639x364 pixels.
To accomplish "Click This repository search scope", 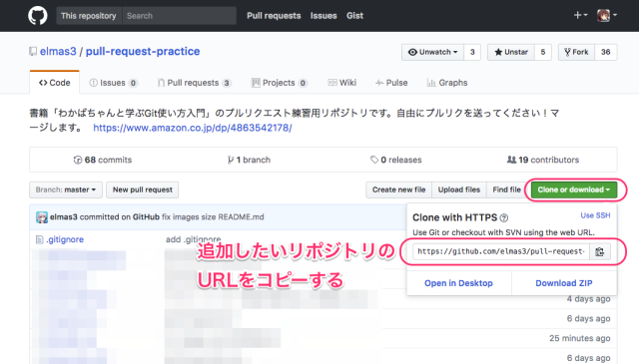I will [89, 16].
